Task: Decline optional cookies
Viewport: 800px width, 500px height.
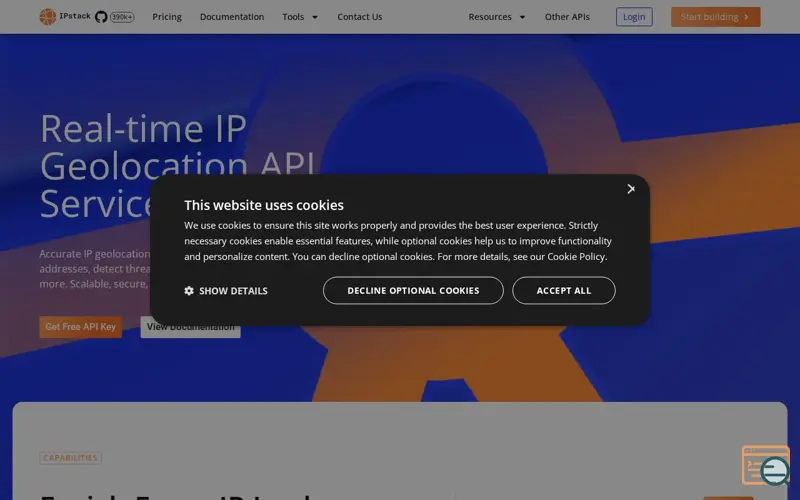Action: click(413, 290)
